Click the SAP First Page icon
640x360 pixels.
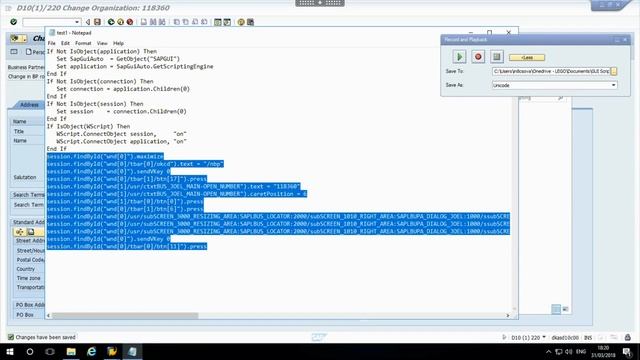click(x=176, y=22)
